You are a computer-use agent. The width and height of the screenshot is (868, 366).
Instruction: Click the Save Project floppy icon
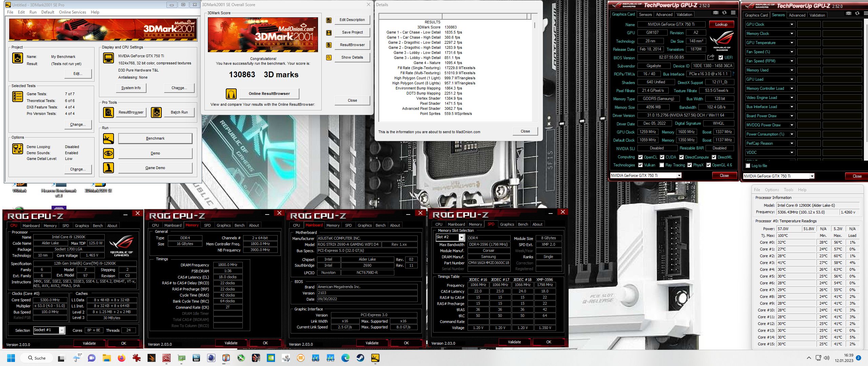click(x=329, y=33)
